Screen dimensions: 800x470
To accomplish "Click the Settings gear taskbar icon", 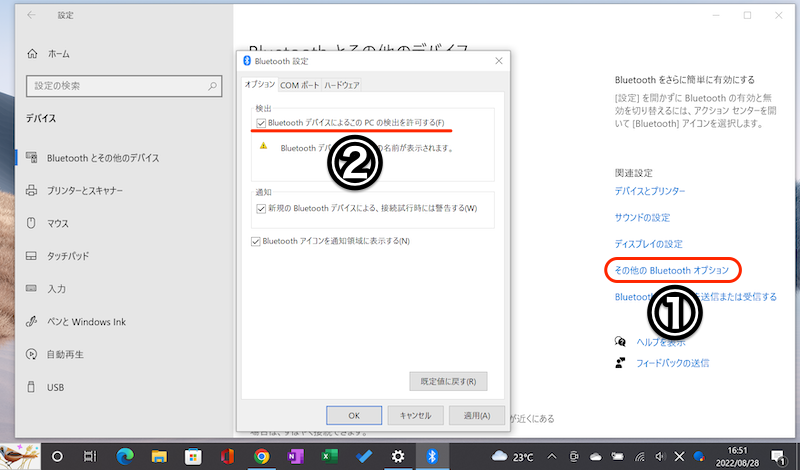I will click(398, 456).
